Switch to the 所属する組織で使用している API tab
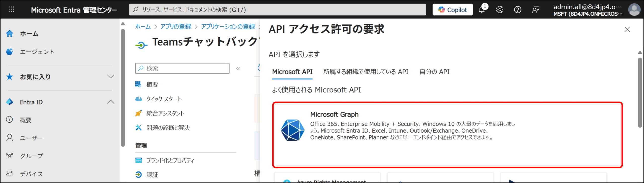The image size is (644, 183). 366,72
